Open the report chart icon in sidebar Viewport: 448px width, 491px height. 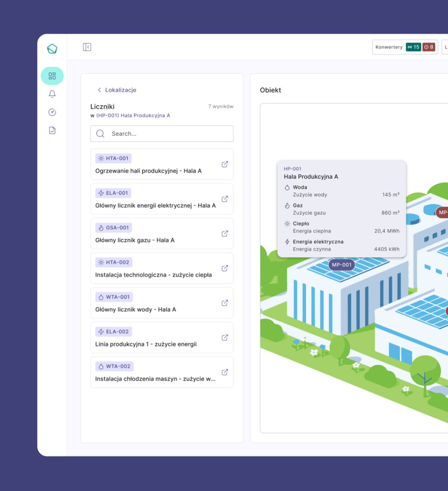coord(52,130)
